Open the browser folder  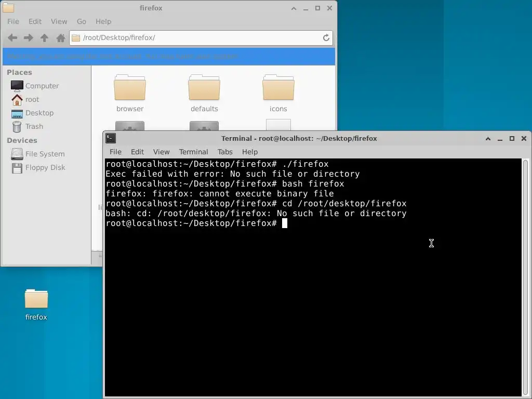(x=129, y=94)
